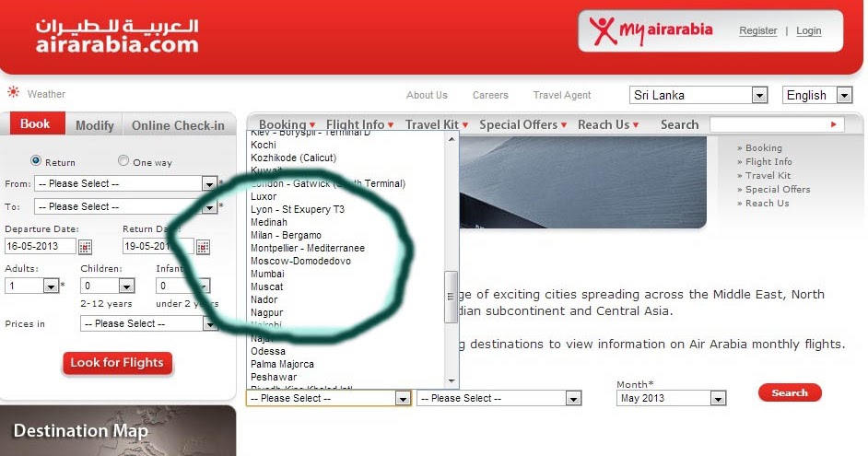Open the About Us link
The image size is (868, 456).
427,95
